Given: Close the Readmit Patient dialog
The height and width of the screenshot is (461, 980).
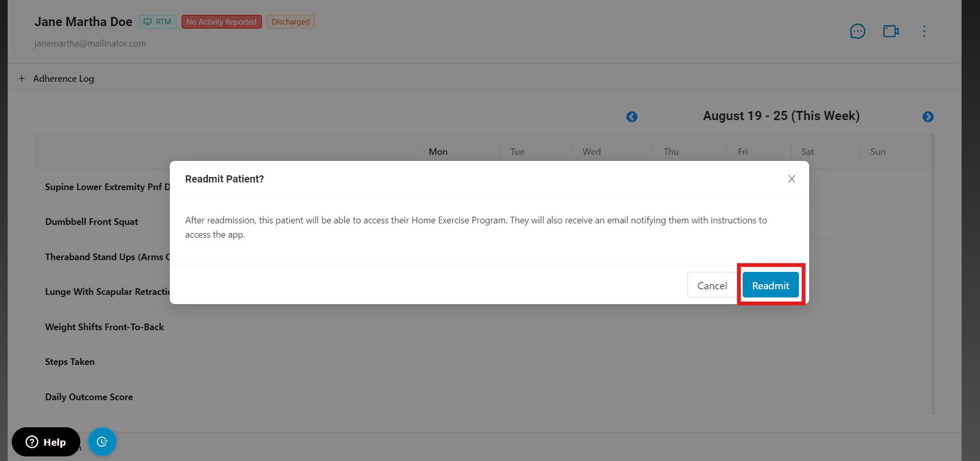Looking at the screenshot, I should pyautogui.click(x=791, y=179).
